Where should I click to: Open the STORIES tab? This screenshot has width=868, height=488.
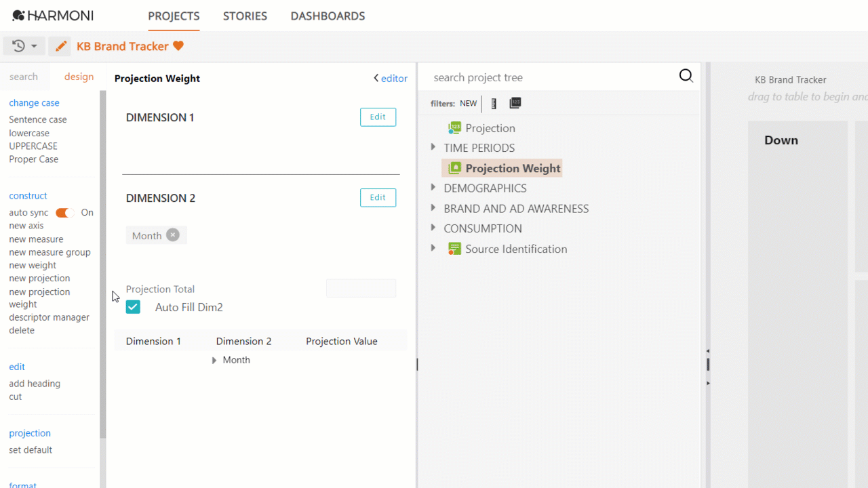coord(245,16)
